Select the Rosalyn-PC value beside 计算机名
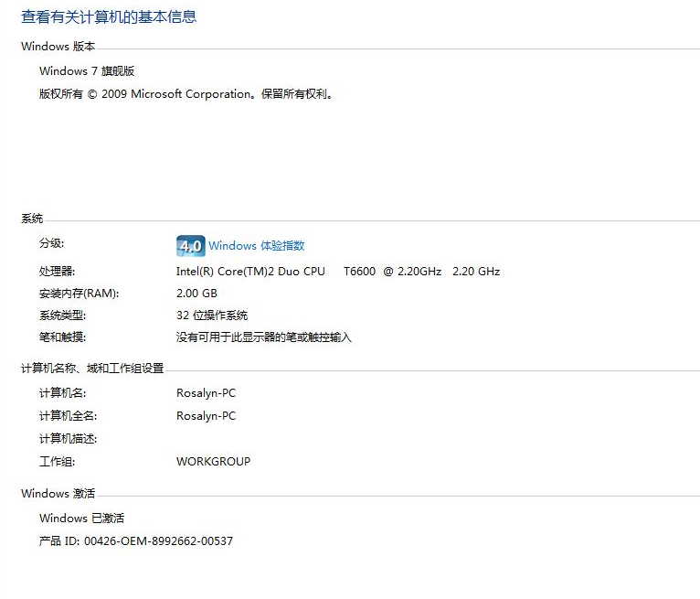700x599 pixels. pos(206,393)
